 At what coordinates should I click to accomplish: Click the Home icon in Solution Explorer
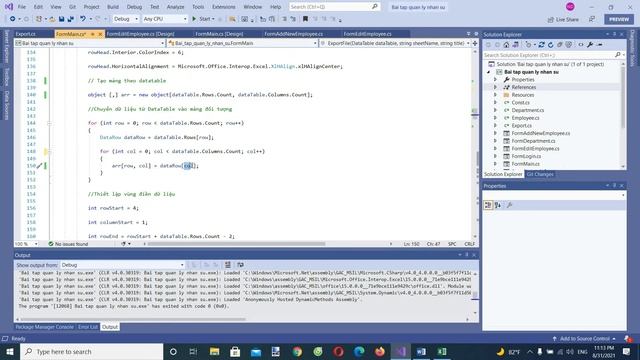[506, 44]
